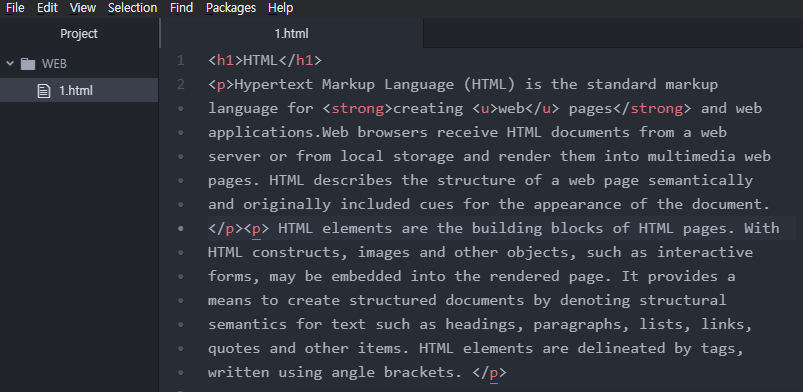Click the closing h1 tag
Screen dimensions: 803x392
[x=300, y=60]
